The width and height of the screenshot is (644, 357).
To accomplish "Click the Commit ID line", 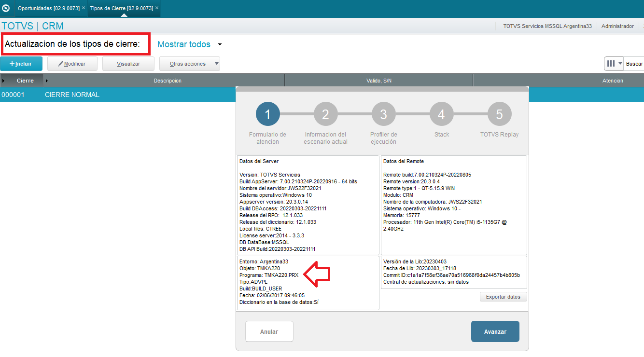I will [x=451, y=275].
